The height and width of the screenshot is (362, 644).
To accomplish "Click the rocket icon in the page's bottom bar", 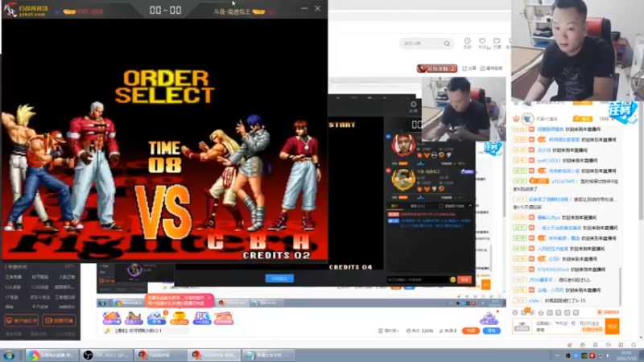I will pyautogui.click(x=570, y=345).
